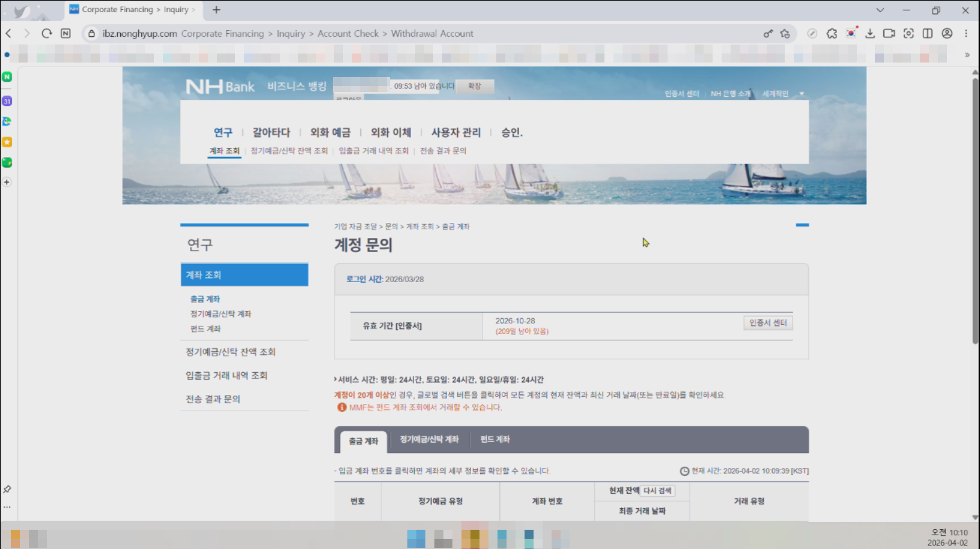
Task: Open the video camera capture icon in toolbar
Action: pyautogui.click(x=889, y=34)
